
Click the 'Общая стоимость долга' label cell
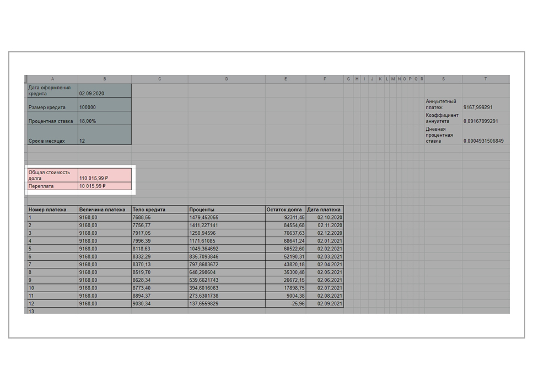53,175
